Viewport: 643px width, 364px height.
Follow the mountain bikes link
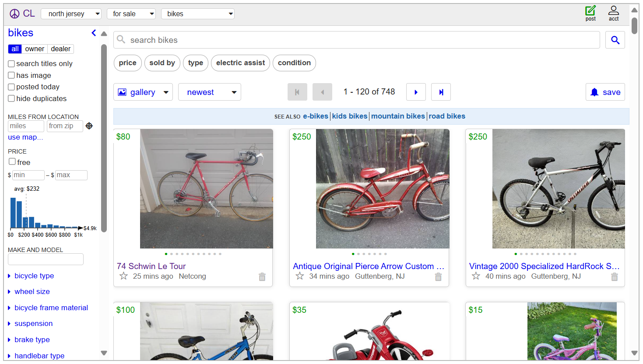click(397, 116)
